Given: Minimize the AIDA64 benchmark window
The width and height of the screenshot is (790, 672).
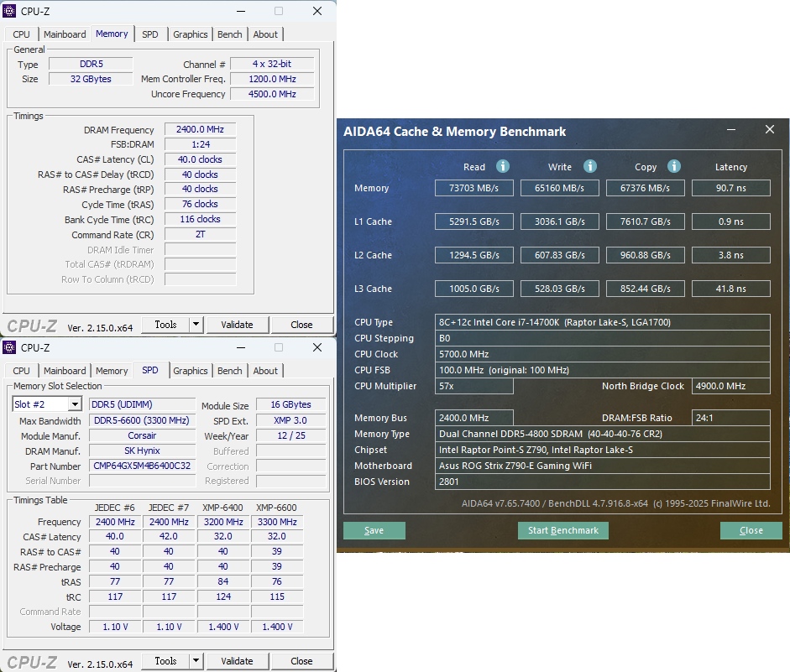Looking at the screenshot, I should pos(731,130).
